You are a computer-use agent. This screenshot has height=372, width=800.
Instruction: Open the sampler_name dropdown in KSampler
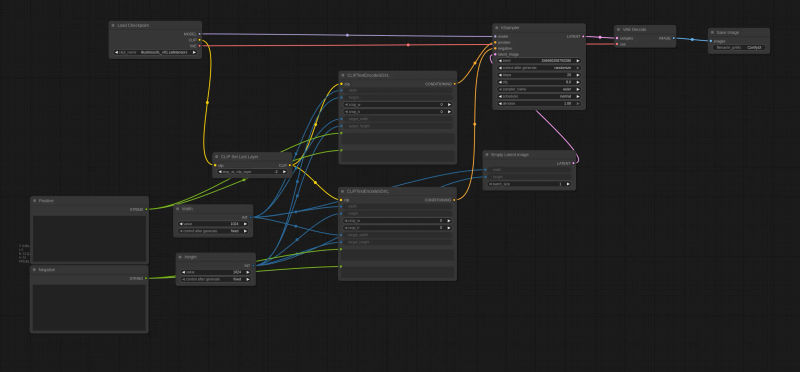click(x=538, y=89)
